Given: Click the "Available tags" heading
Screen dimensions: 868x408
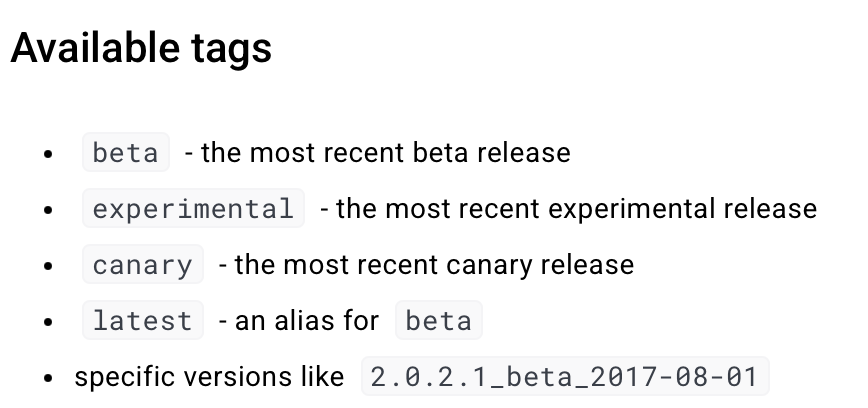Looking at the screenshot, I should pos(141,48).
